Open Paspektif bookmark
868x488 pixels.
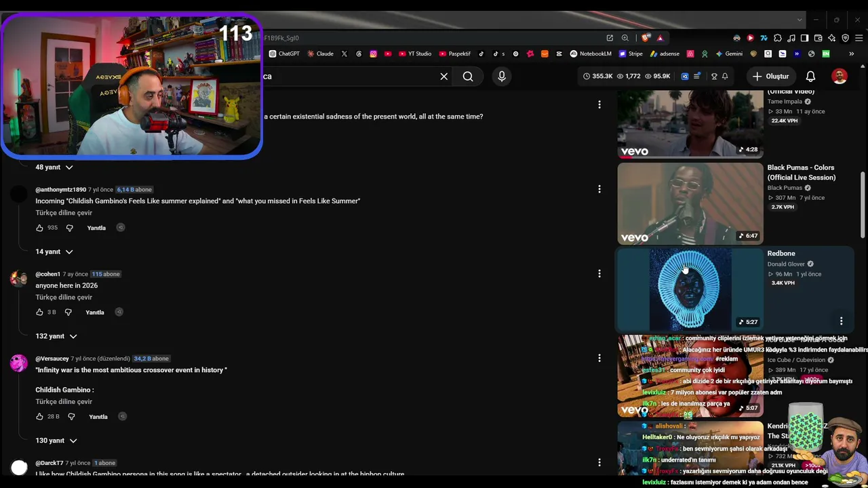click(x=455, y=54)
